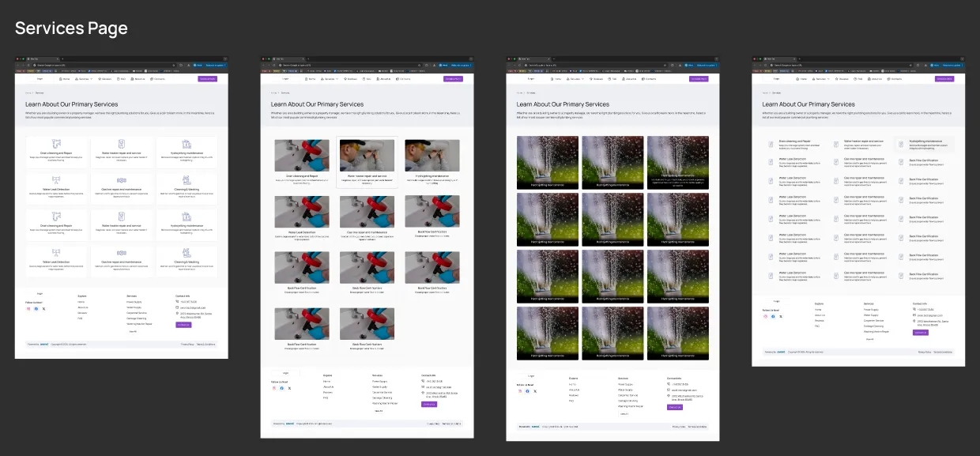Image resolution: width=980 pixels, height=456 pixels.
Task: Click Facebook icon in the dark image-grid mockup footer
Action: tap(528, 391)
